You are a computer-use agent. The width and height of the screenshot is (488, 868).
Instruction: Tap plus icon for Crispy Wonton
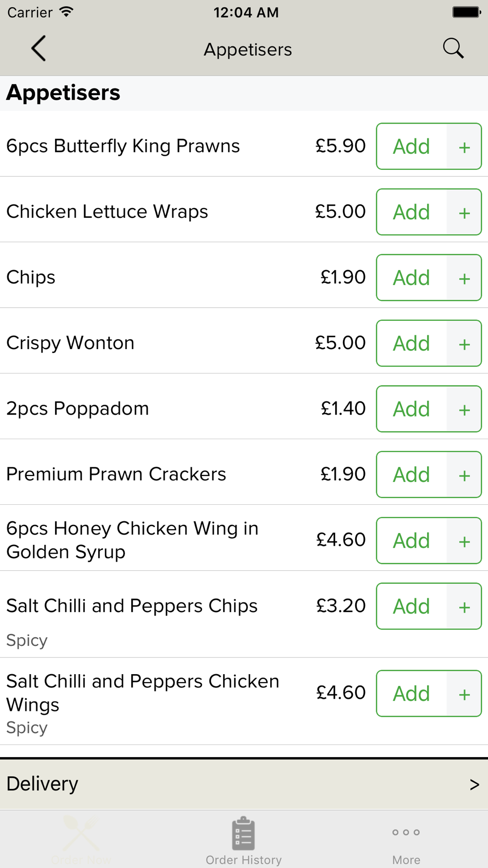click(464, 343)
